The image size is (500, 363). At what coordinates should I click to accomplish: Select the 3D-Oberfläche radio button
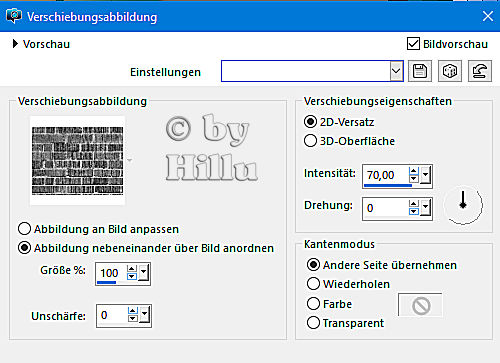pyautogui.click(x=349, y=141)
